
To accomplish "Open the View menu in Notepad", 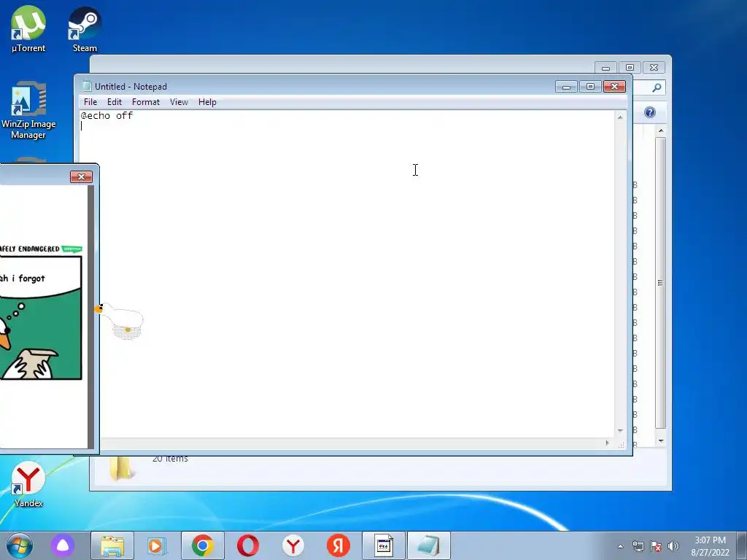I will pyautogui.click(x=179, y=102).
